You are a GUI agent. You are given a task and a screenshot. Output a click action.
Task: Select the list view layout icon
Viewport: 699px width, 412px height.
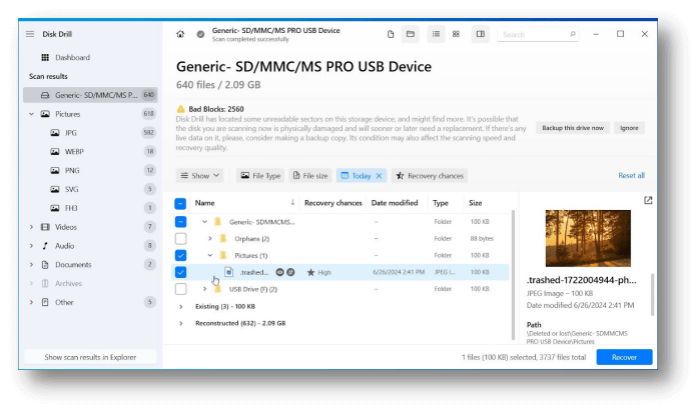(x=436, y=34)
